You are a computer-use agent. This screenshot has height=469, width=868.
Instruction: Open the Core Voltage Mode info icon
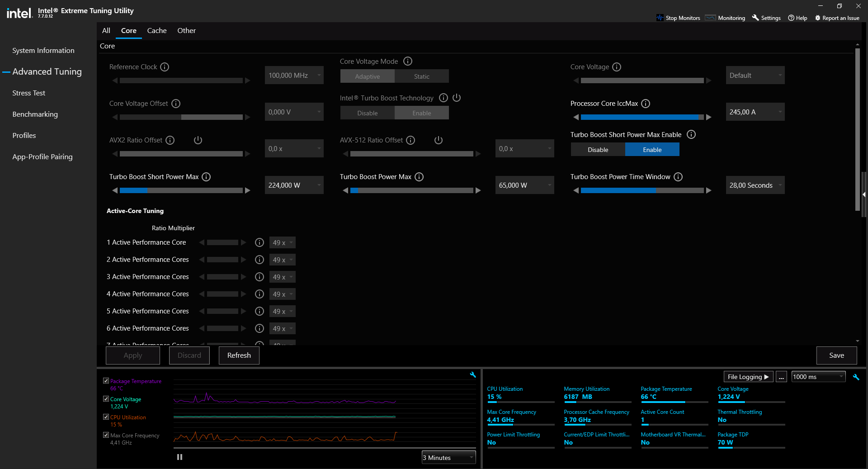[x=408, y=61]
